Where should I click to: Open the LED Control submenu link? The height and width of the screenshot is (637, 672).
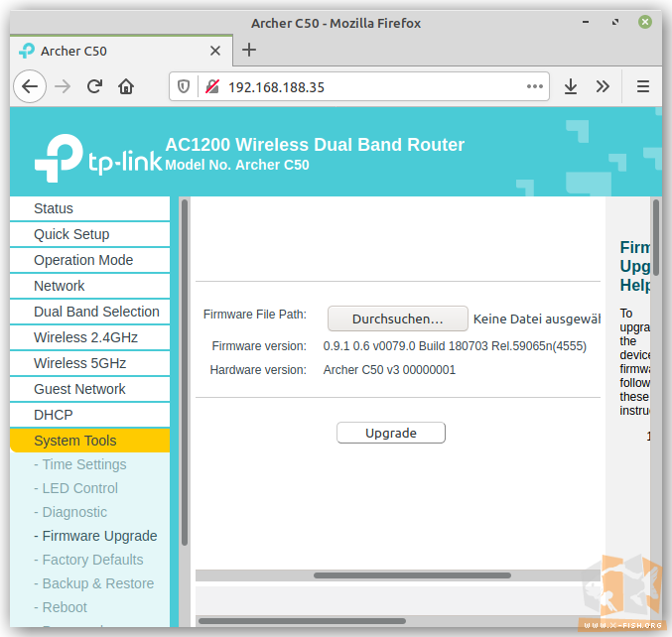[x=79, y=488]
